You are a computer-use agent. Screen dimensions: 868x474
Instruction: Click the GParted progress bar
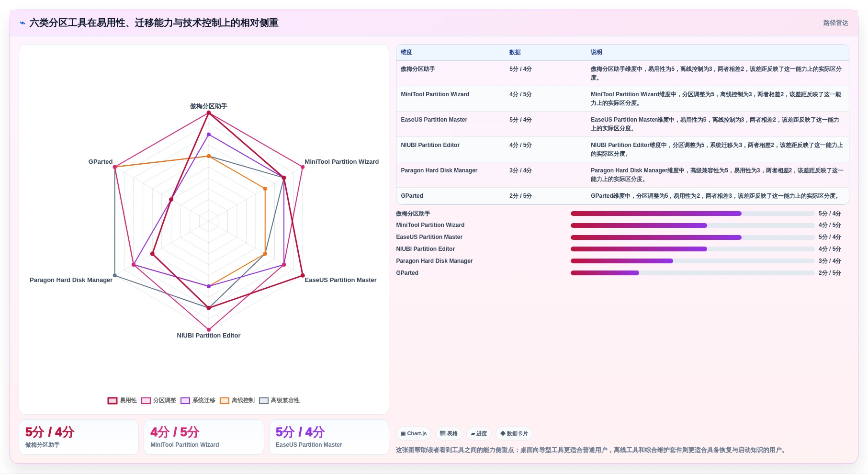692,273
